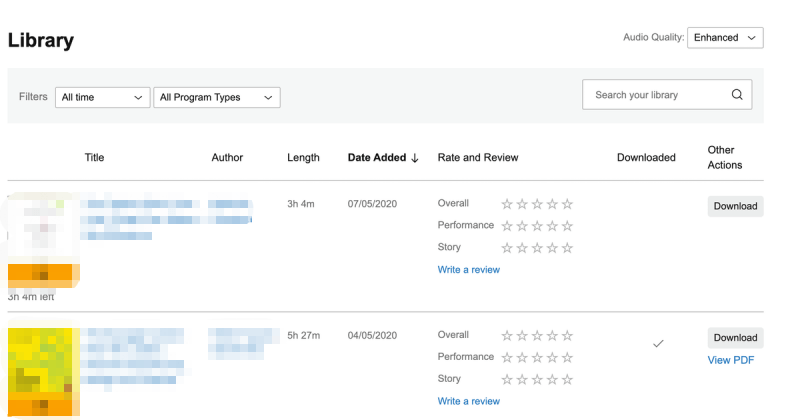Viewport: 800px width, 420px height.
Task: Rate first book Overall five stars
Action: (567, 204)
